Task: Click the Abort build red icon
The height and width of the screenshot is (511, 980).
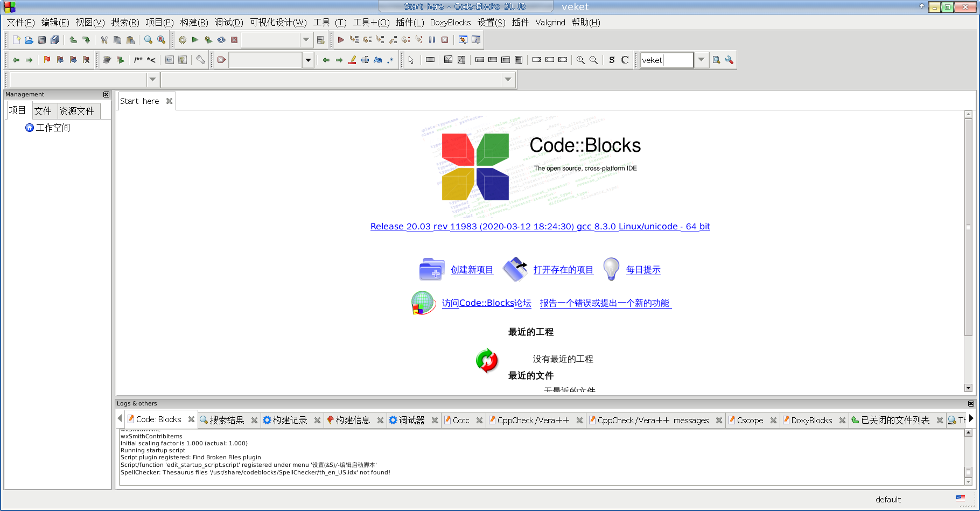Action: [x=234, y=40]
